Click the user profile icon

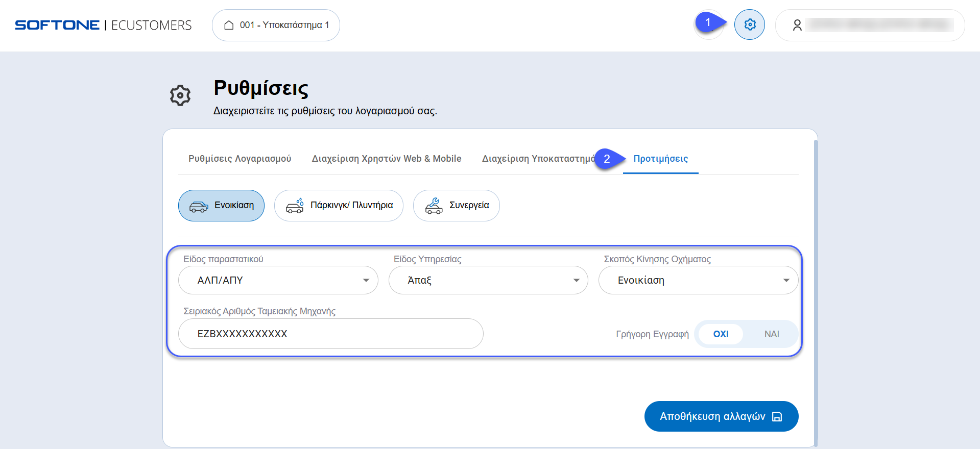(797, 25)
